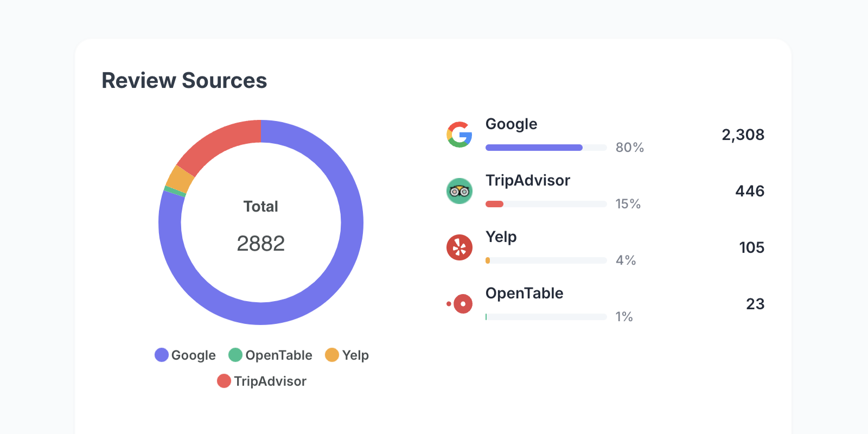This screenshot has width=868, height=434.
Task: Click the OpenTable 1% progress bar
Action: [x=546, y=317]
